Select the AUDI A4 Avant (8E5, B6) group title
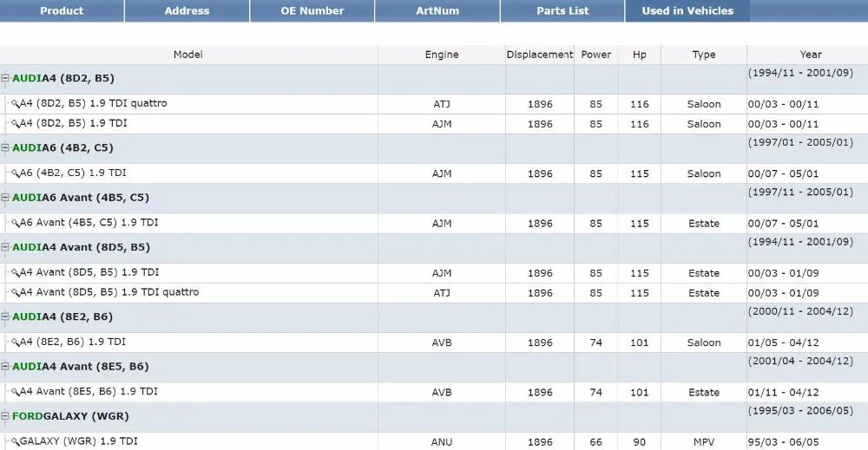This screenshot has height=450, width=868. point(81,367)
